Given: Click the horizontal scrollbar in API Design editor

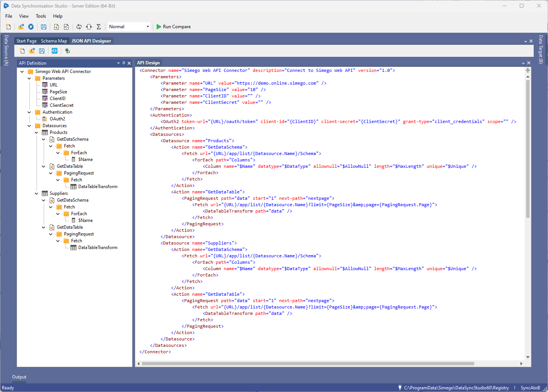Looking at the screenshot, I should click(308, 363).
